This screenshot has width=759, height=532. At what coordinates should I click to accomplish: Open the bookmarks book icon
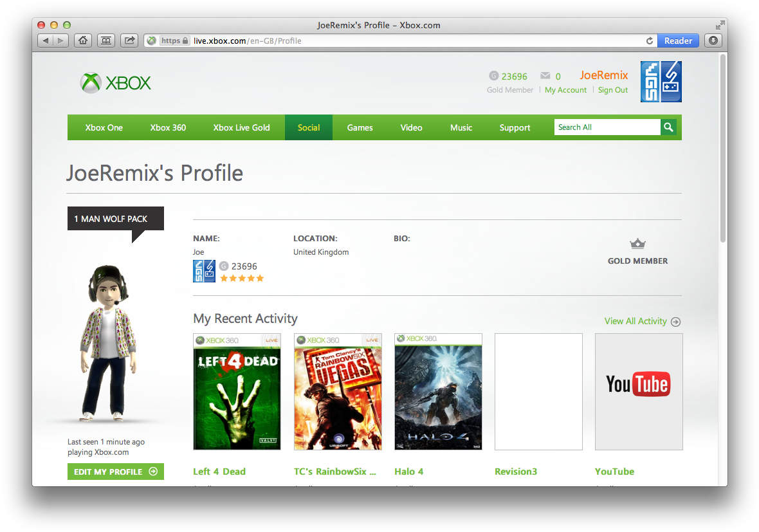click(x=106, y=41)
